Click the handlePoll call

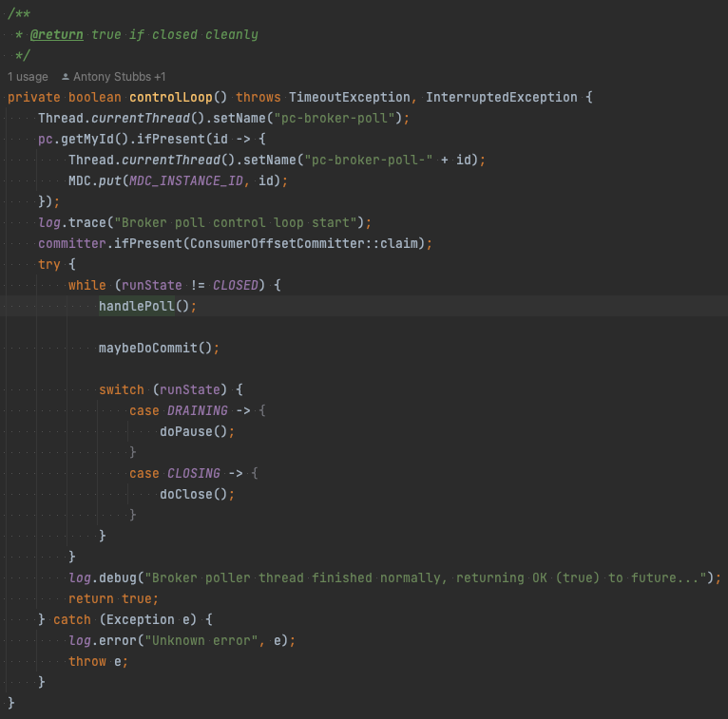click(137, 306)
